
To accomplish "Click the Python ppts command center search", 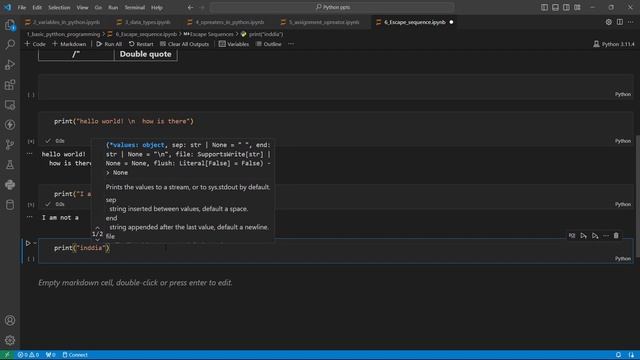I will click(x=332, y=7).
